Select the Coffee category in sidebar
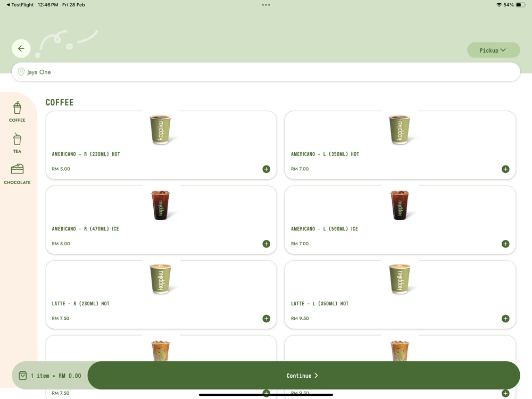The image size is (532, 399). point(18,112)
